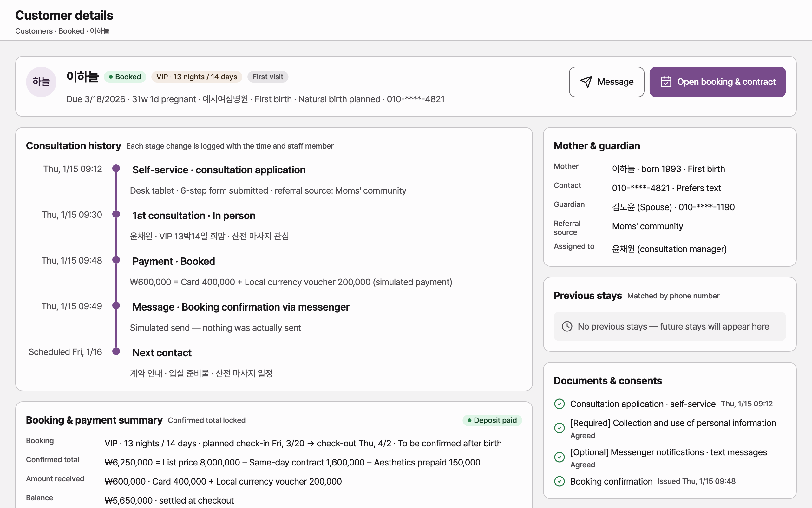Click the VIP 13 nights / 14 days tag
The image size is (812, 508).
pyautogui.click(x=197, y=77)
